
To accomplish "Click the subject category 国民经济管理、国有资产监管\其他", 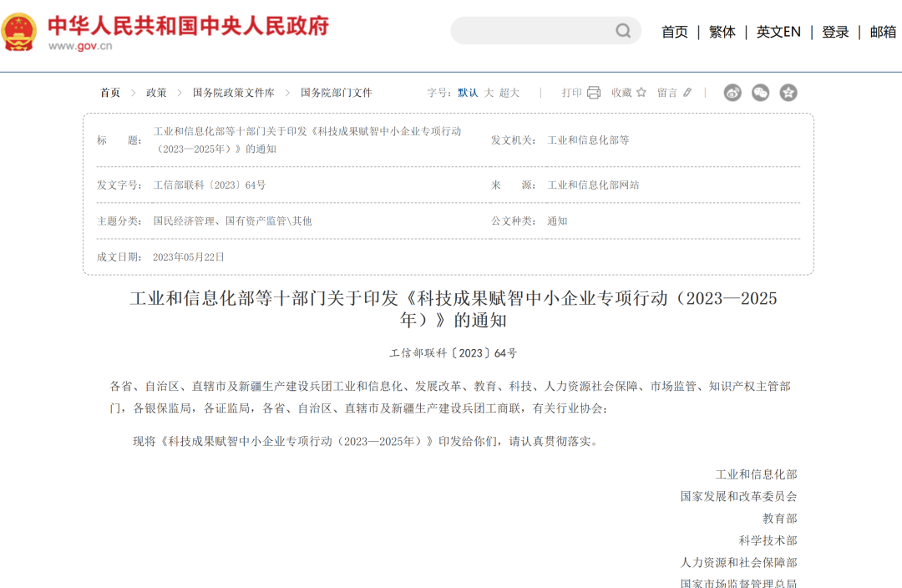I will [232, 221].
